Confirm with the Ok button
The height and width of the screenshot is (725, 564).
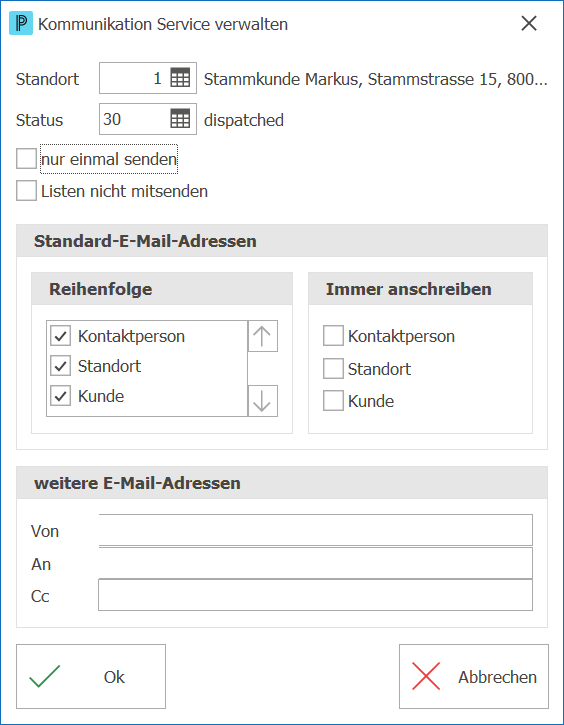pyautogui.click(x=91, y=676)
